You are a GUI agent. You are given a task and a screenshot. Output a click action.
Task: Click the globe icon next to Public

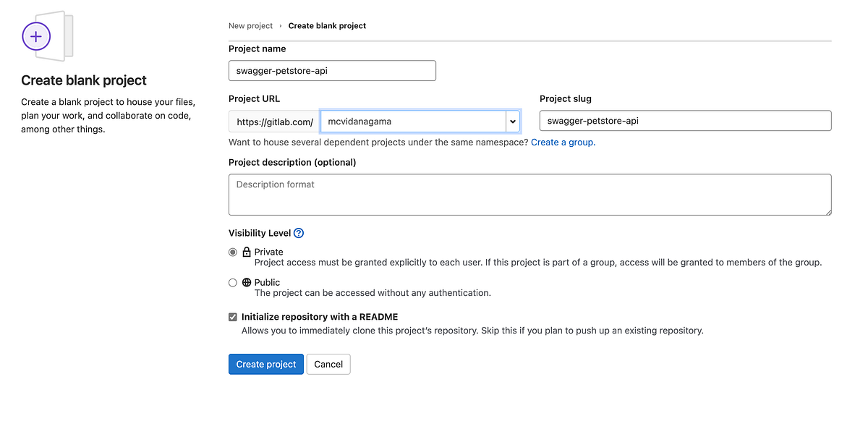pos(246,282)
